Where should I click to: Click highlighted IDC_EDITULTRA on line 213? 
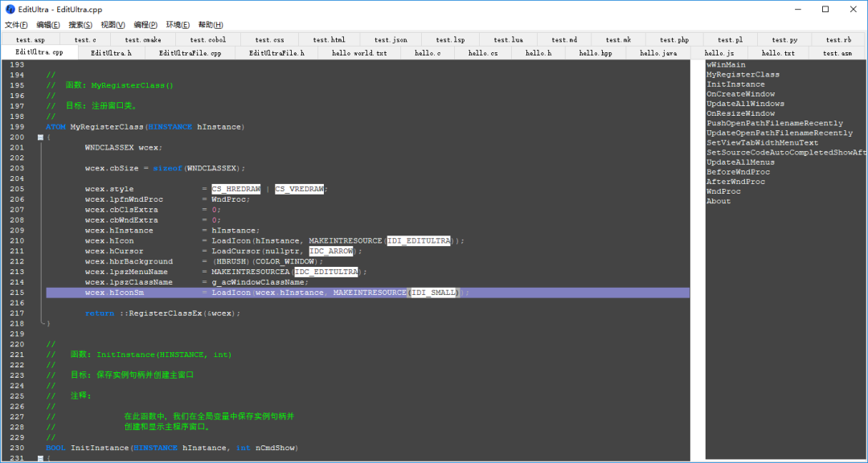coord(326,272)
